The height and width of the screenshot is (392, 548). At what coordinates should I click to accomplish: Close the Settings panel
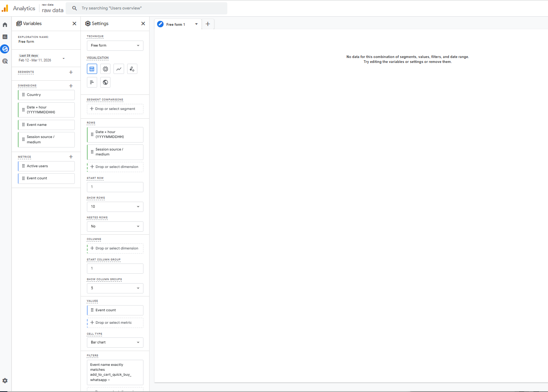pos(143,24)
